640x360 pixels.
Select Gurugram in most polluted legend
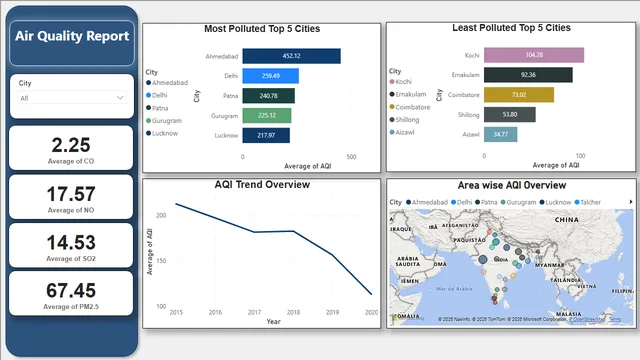[164, 121]
